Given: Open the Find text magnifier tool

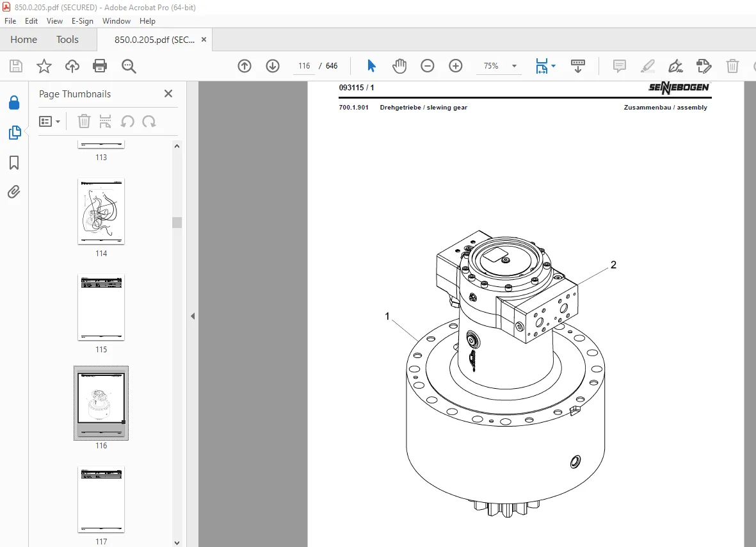Looking at the screenshot, I should [x=129, y=66].
